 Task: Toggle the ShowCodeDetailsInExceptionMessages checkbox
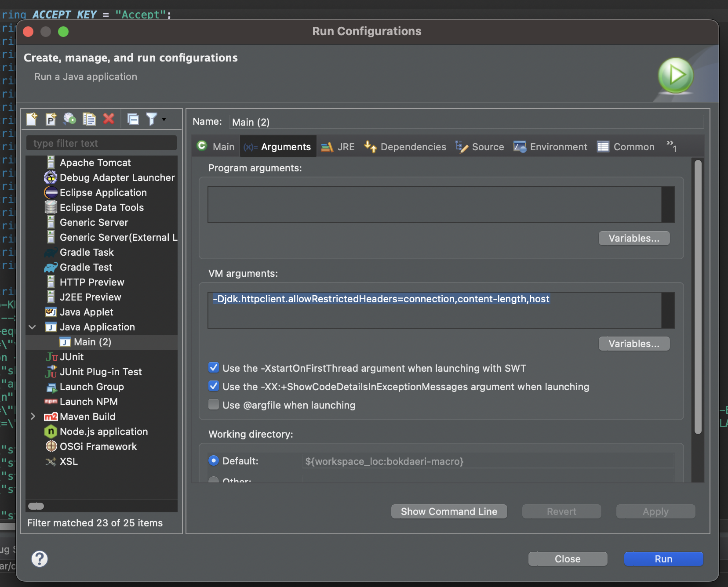point(214,386)
